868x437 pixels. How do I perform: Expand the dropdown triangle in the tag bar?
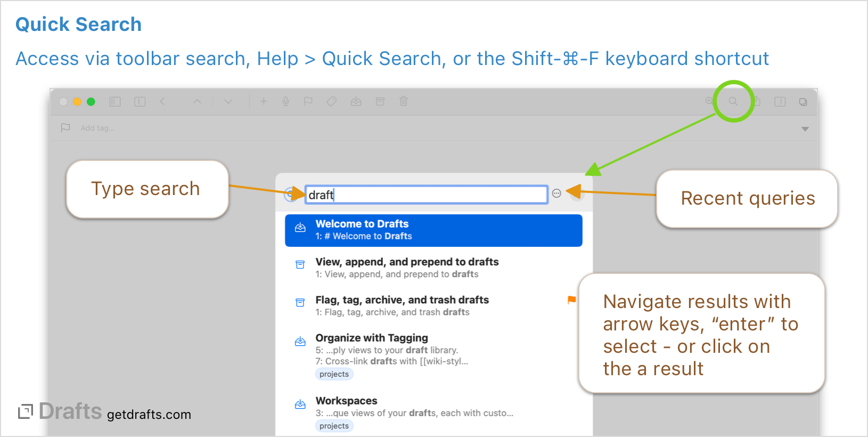805,128
